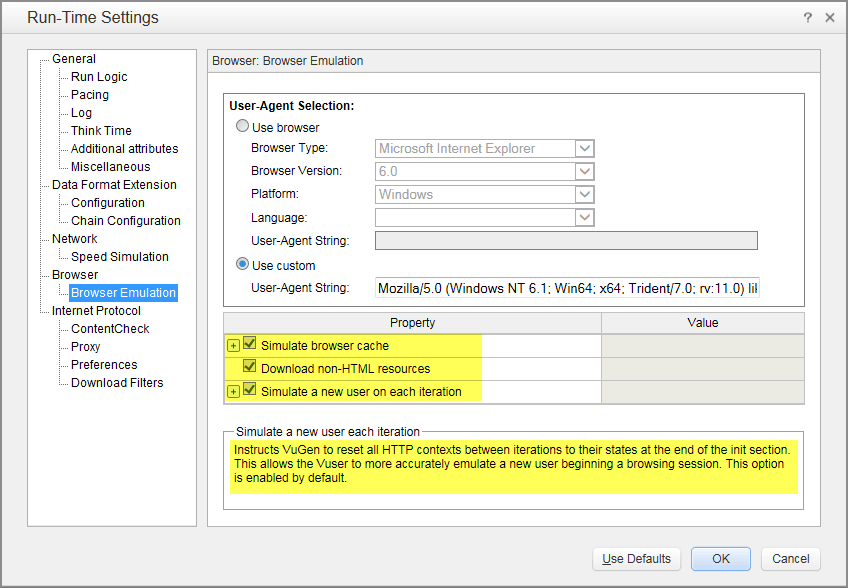Screen dimensions: 848x588
Task: Expand Simulate a new user row
Action: [233, 392]
